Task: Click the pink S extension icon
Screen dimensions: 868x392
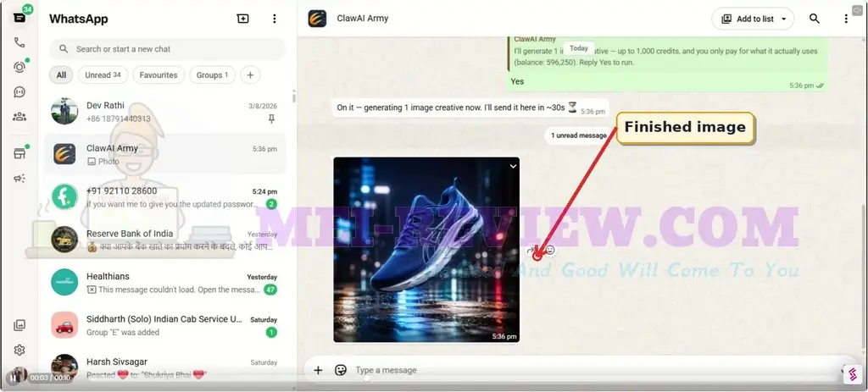Action: click(x=853, y=375)
